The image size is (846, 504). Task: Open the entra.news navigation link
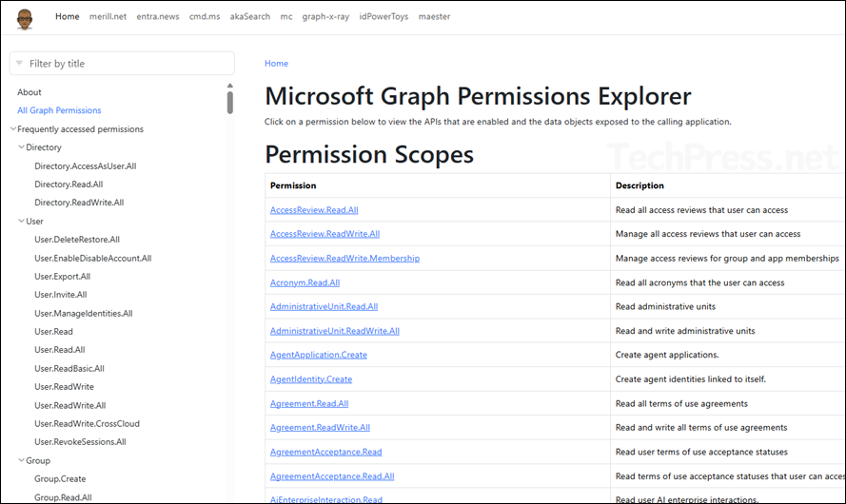(156, 17)
